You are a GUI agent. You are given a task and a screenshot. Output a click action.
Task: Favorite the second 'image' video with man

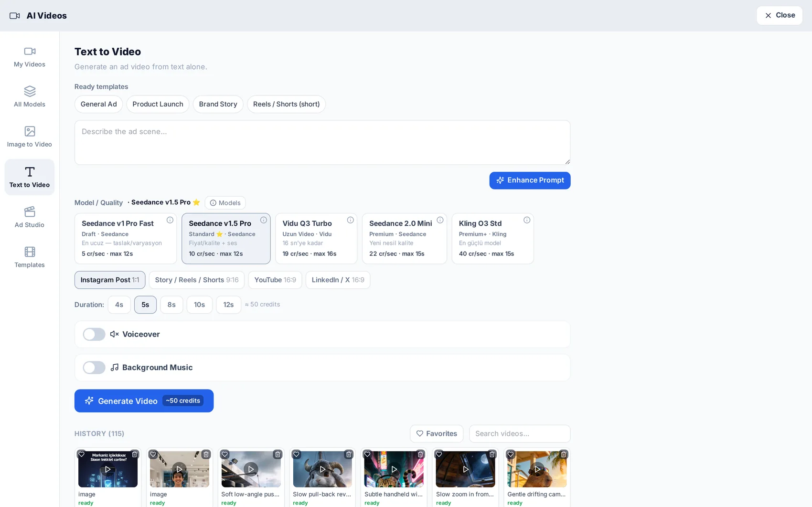pyautogui.click(x=153, y=454)
